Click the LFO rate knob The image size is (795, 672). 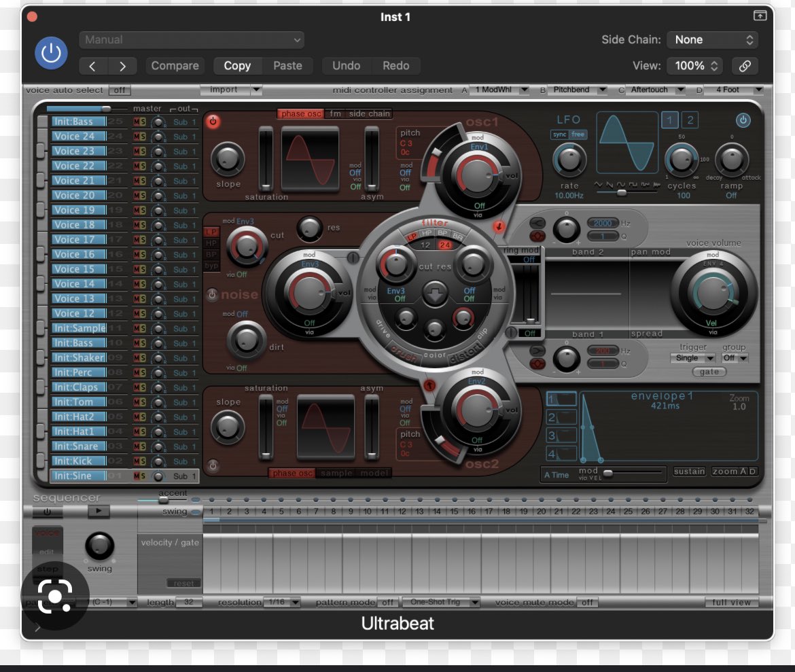[569, 160]
